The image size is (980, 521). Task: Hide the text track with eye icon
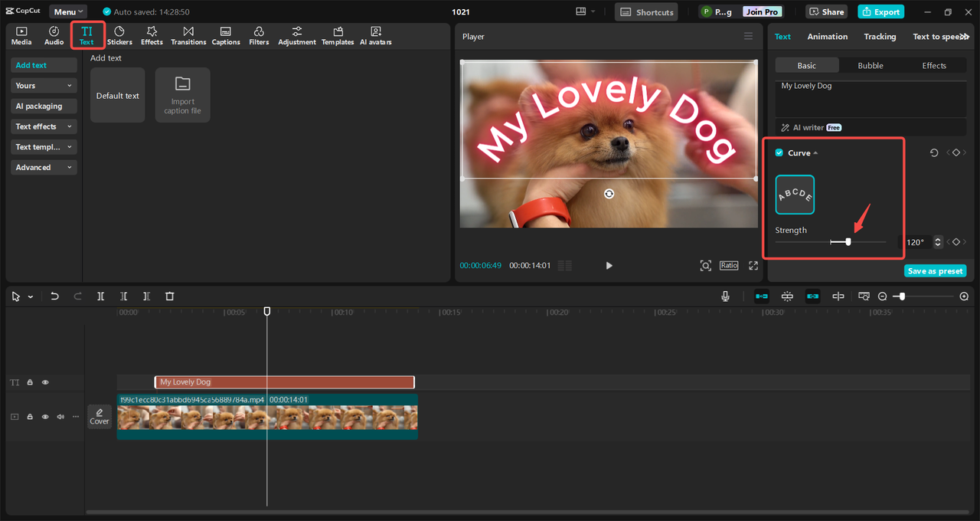[45, 382]
